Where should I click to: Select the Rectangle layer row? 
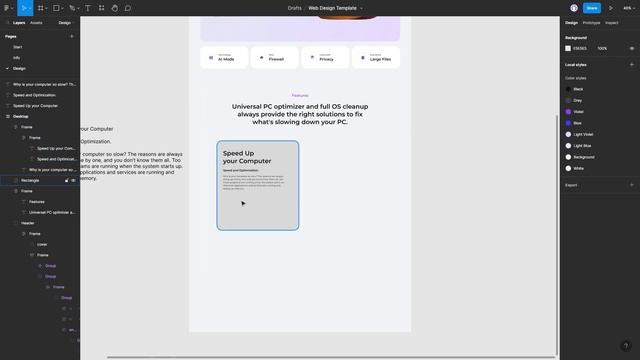click(40, 180)
